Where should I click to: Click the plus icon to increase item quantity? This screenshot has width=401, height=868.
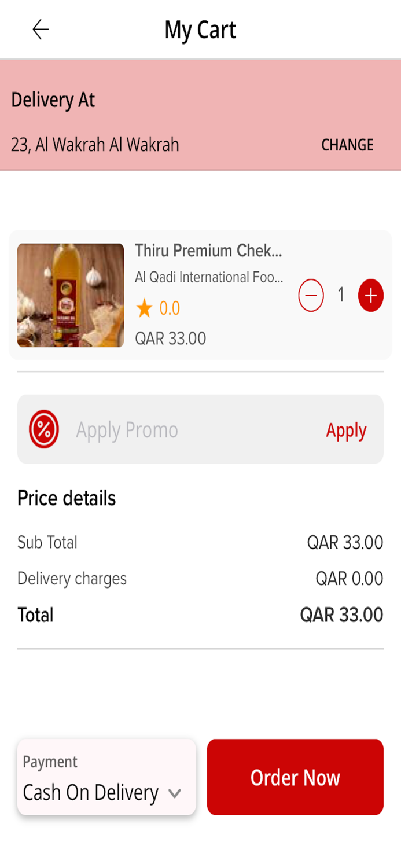pos(370,295)
